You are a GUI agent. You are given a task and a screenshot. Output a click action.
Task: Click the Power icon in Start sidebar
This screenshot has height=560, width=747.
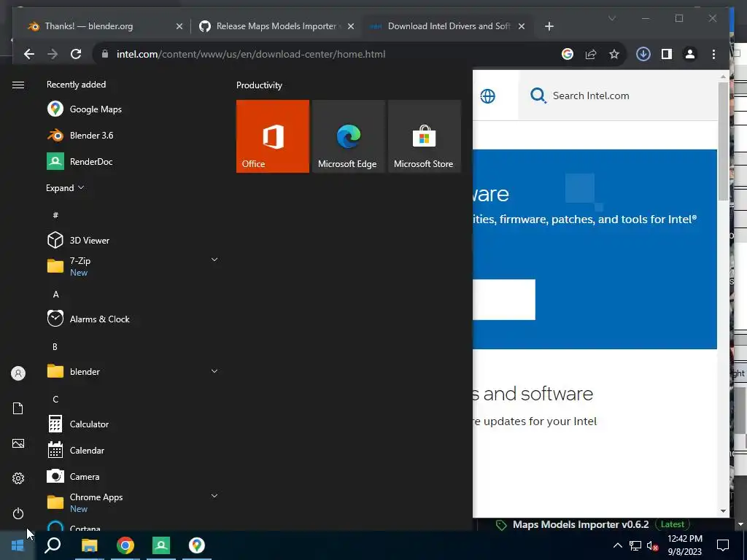point(18,513)
